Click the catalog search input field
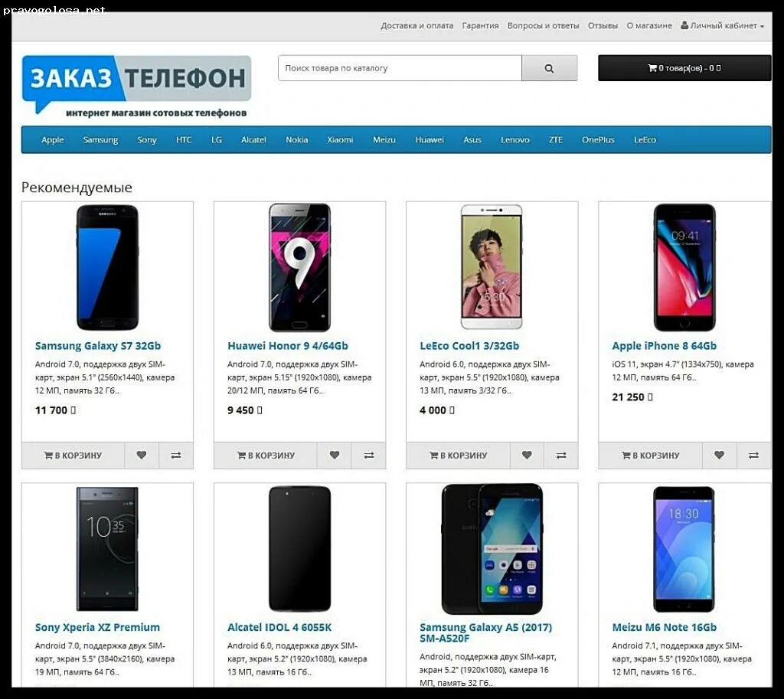 pos(400,68)
